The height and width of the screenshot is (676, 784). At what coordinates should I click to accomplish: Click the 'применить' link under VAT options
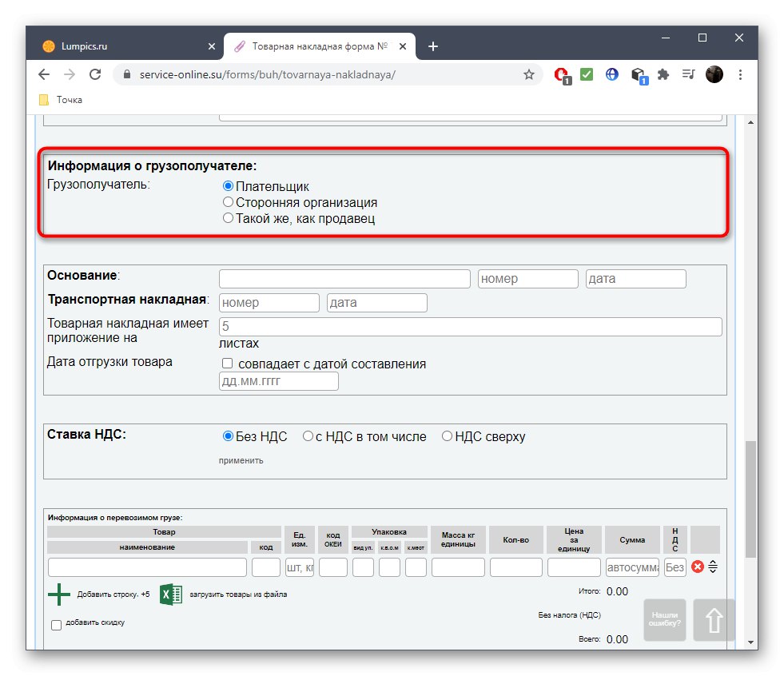click(241, 461)
